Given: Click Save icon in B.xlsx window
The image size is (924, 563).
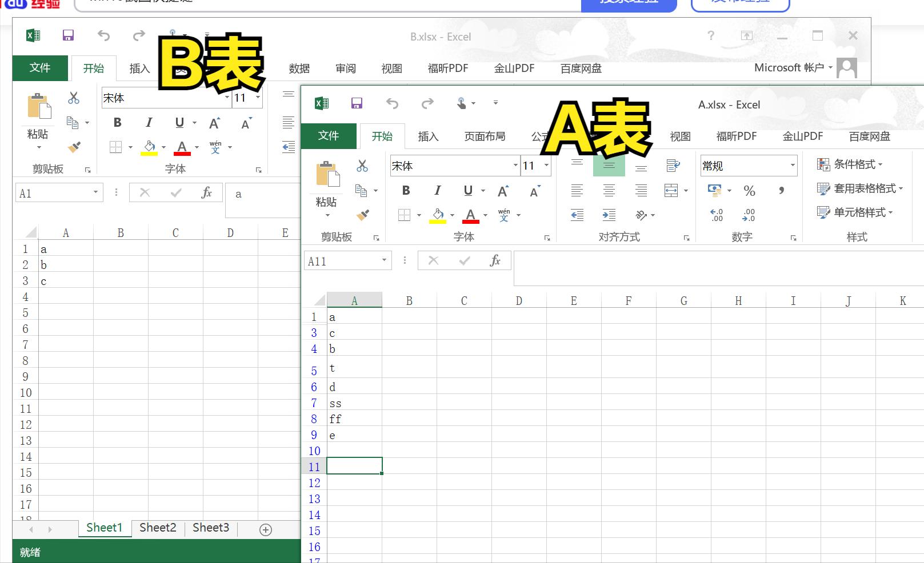Looking at the screenshot, I should [68, 35].
